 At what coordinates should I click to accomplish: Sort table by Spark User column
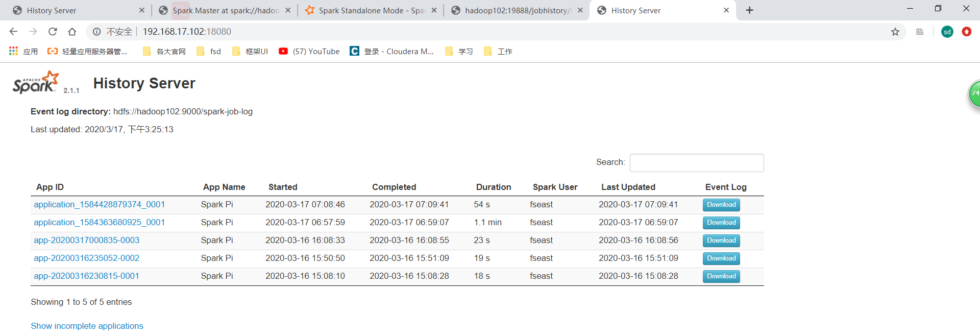tap(555, 187)
